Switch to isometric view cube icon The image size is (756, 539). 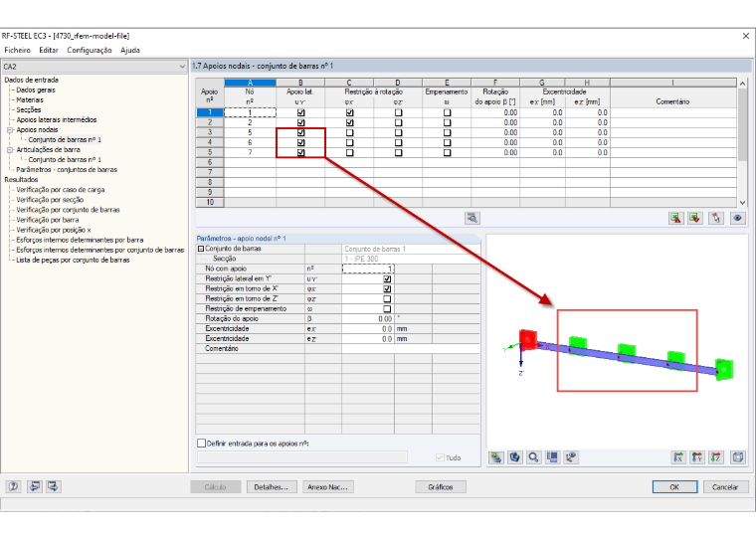(738, 457)
